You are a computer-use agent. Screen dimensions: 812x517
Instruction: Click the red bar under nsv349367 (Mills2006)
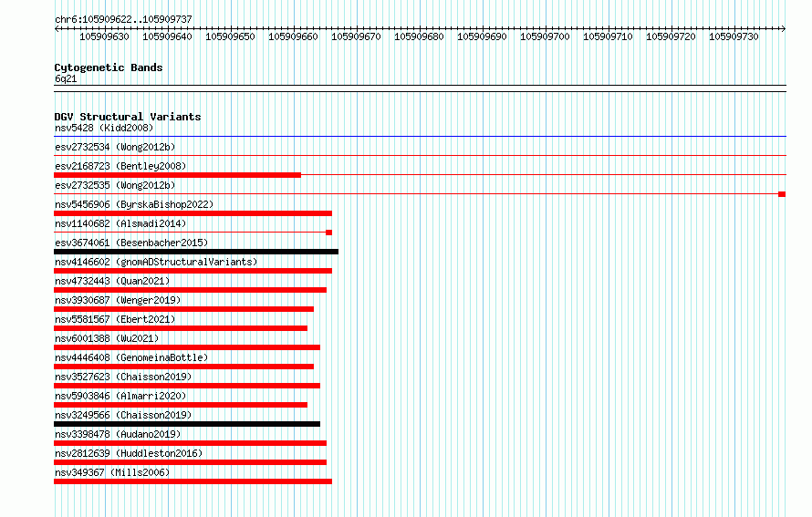193,481
